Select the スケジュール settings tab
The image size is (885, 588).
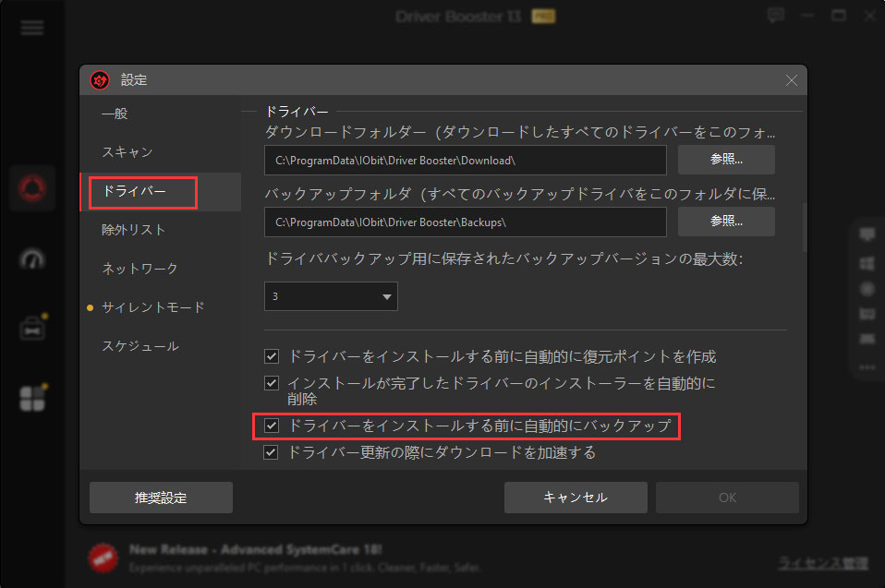[161, 346]
